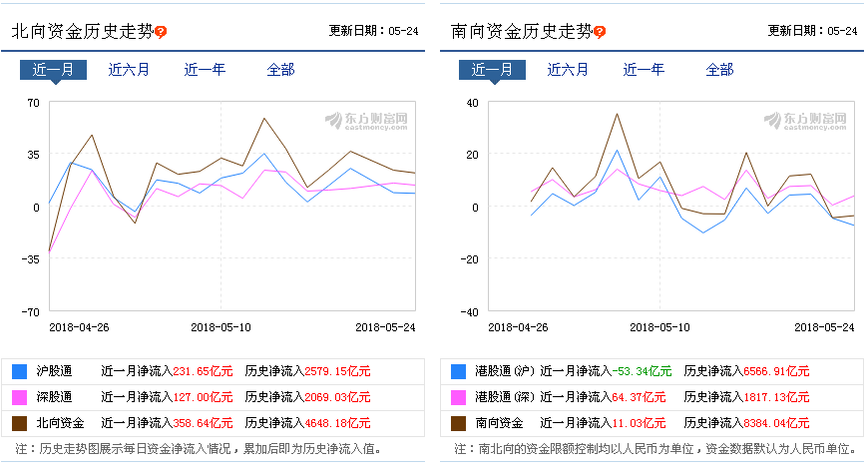The height and width of the screenshot is (470, 868).
Task: Click 港股通(深) historical inflow 1817.13亿元
Action: (x=776, y=397)
